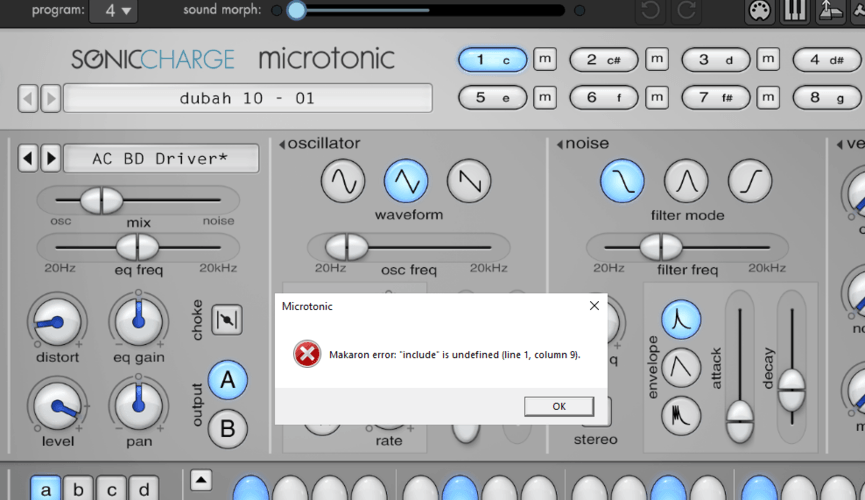Click the noise attack slider handle

[x=740, y=422]
